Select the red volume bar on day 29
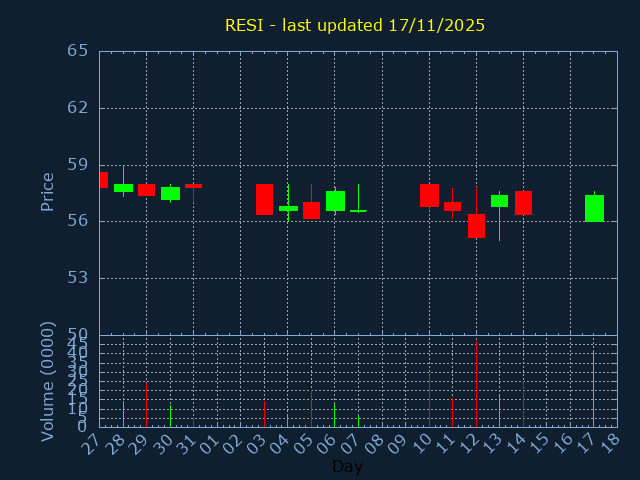The image size is (640, 480). [146, 405]
